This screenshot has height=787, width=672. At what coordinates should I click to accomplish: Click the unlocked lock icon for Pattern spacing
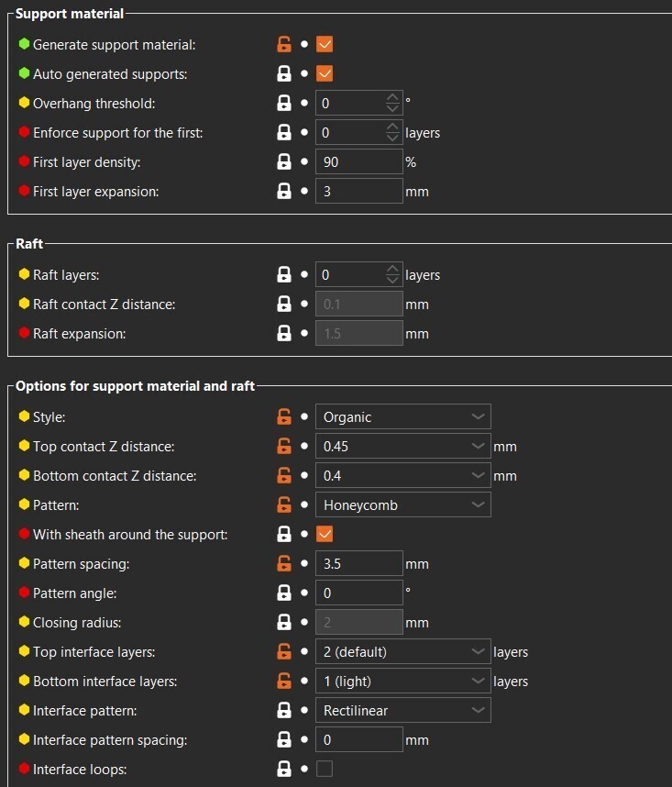(284, 563)
